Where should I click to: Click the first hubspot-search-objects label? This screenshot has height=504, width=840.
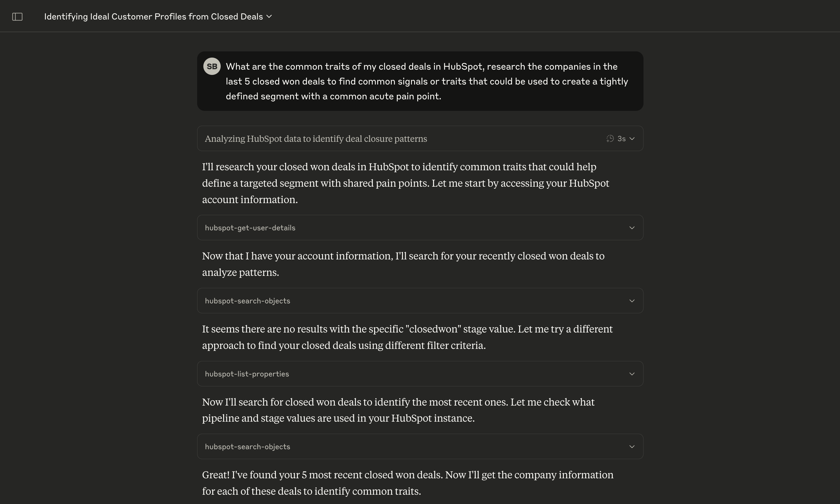tap(247, 301)
